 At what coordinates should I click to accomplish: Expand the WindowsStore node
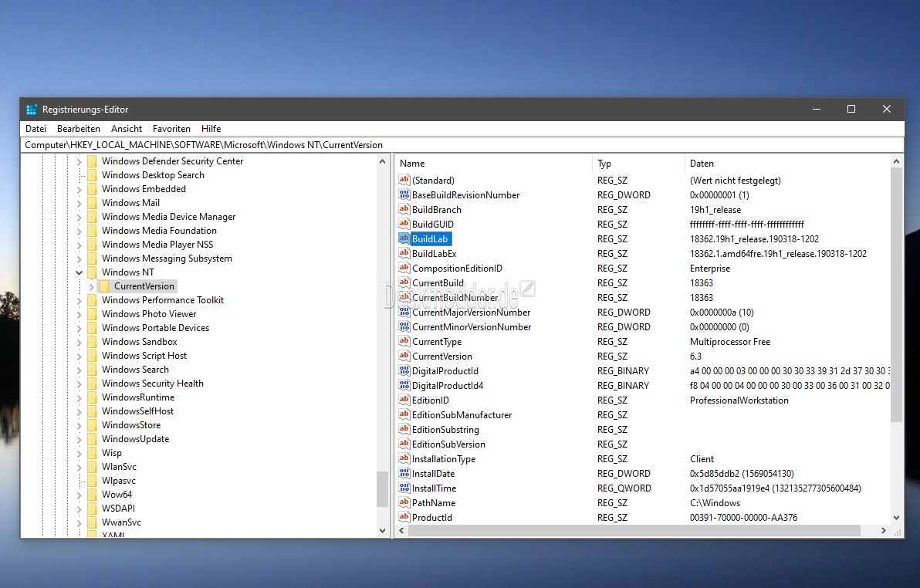pos(79,425)
